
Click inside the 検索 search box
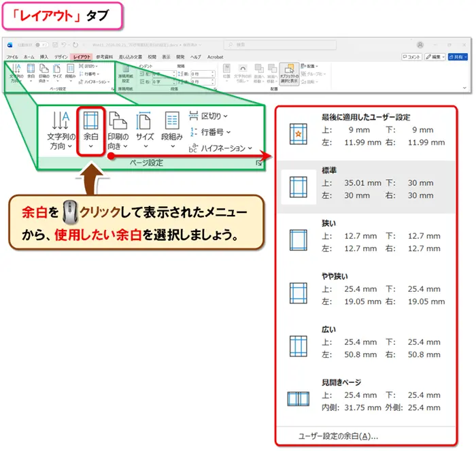coord(280,45)
